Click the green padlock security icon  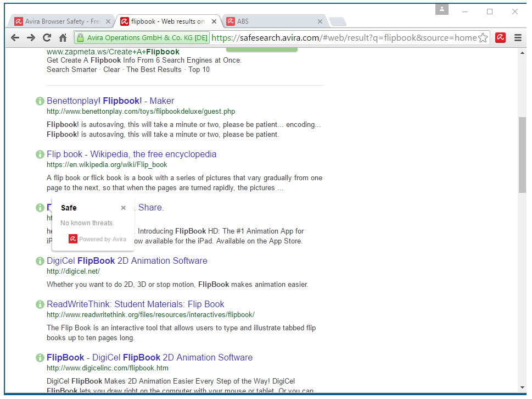80,38
